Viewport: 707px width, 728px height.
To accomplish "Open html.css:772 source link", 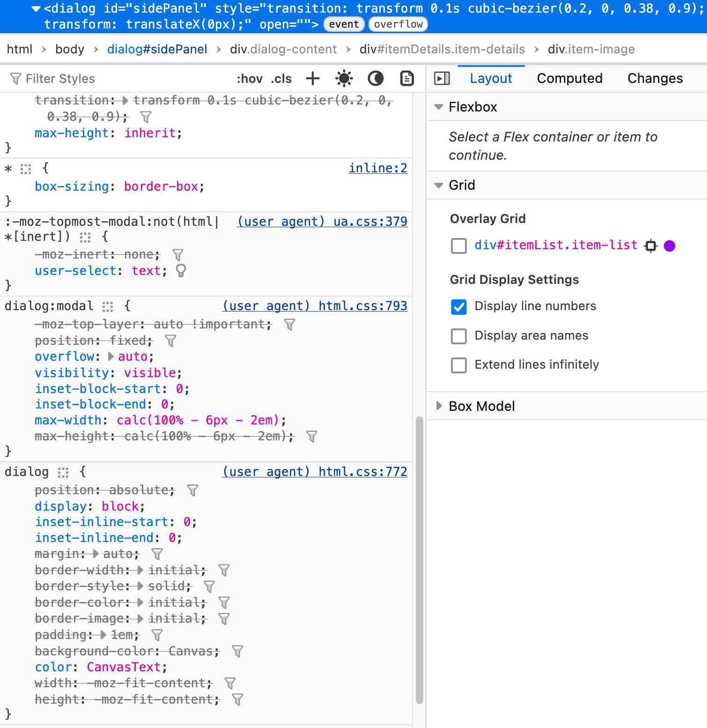I will 315,471.
